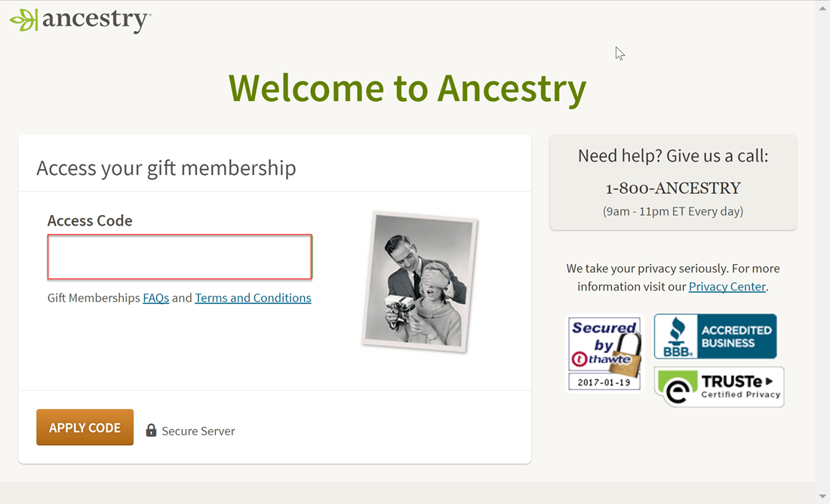Screen dimensions: 830x504
Task: Open the Terms and Conditions link
Action: coord(253,298)
